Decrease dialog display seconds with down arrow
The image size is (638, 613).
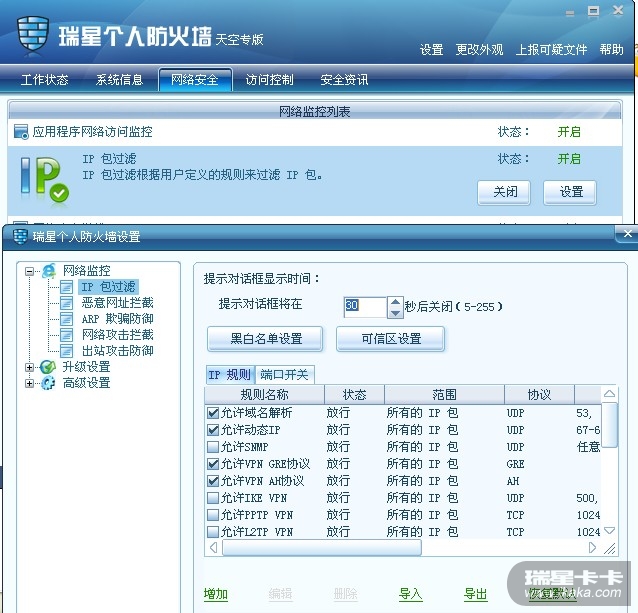click(x=395, y=312)
